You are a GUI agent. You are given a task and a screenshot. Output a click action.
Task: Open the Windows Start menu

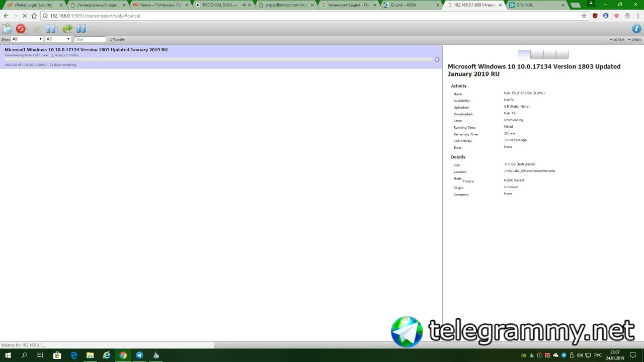pyautogui.click(x=8, y=355)
